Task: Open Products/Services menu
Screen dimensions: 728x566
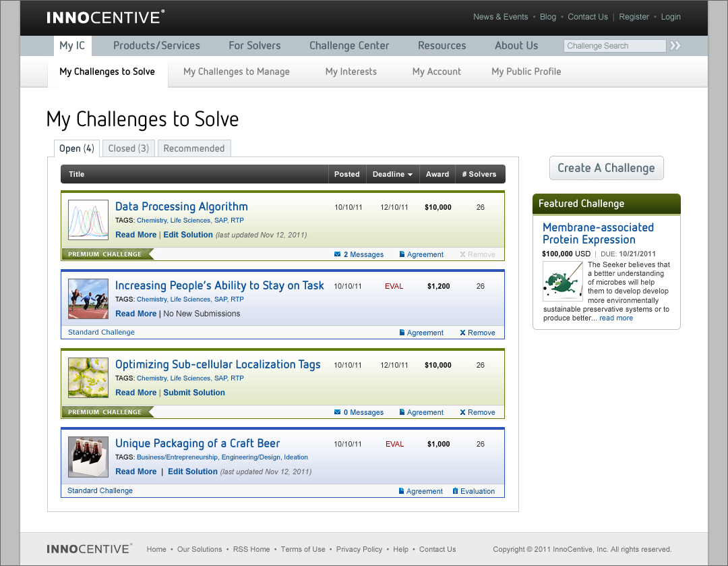Action: (x=156, y=46)
